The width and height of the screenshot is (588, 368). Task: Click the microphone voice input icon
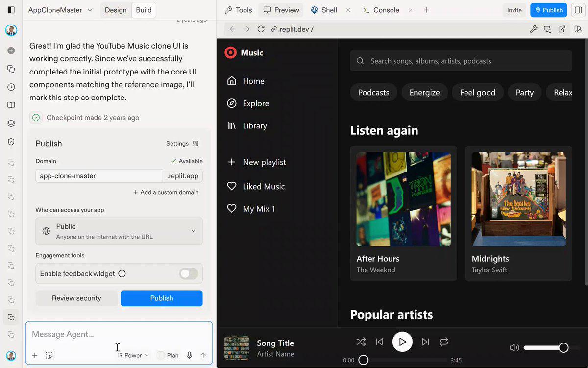point(189,355)
